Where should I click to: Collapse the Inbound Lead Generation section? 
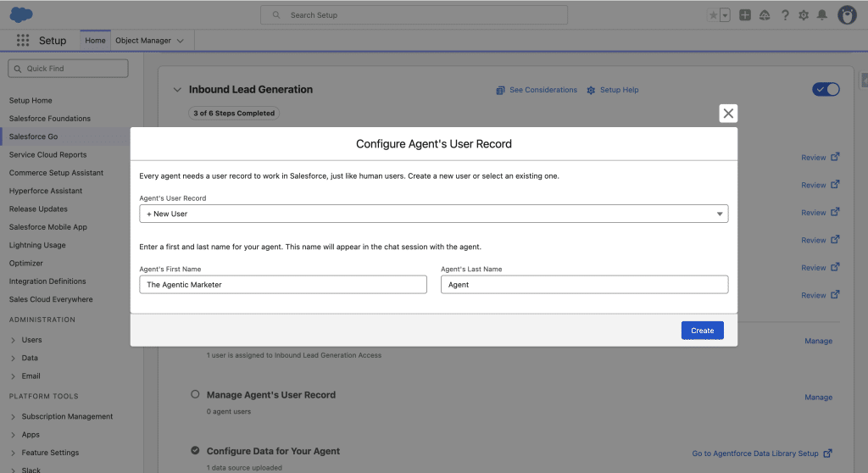coord(177,90)
